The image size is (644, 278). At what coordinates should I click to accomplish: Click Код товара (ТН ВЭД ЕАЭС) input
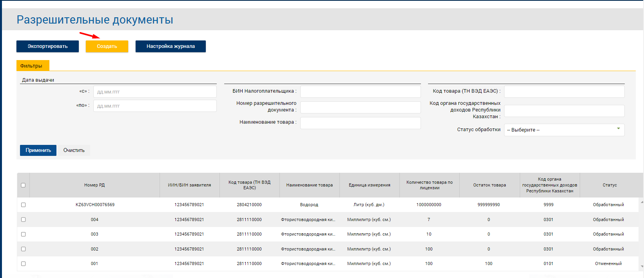tap(564, 92)
